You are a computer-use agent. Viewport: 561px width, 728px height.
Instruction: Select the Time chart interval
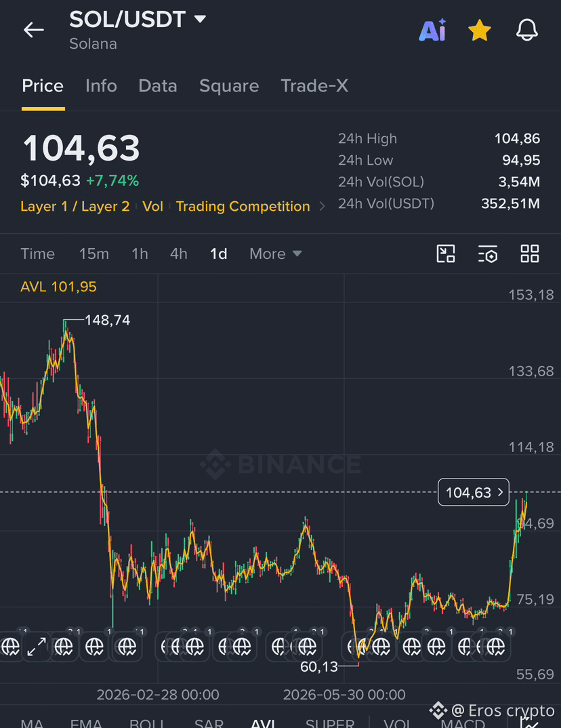[x=37, y=254]
